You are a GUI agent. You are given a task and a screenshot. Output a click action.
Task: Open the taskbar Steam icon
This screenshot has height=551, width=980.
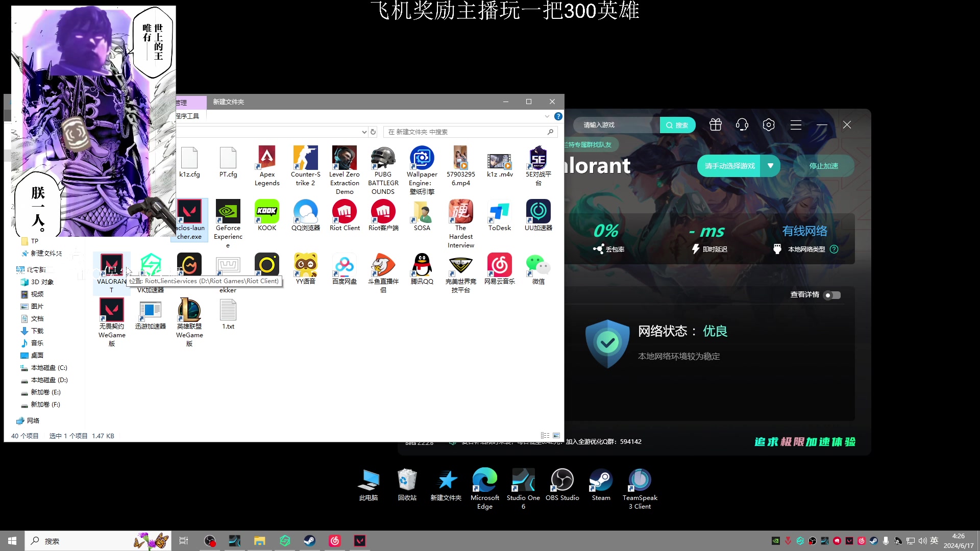[x=309, y=541]
